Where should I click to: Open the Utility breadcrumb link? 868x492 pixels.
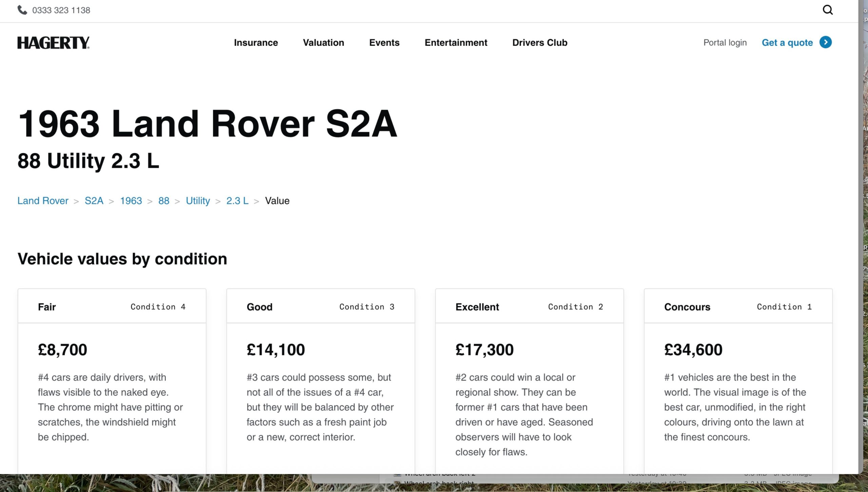[x=198, y=201]
